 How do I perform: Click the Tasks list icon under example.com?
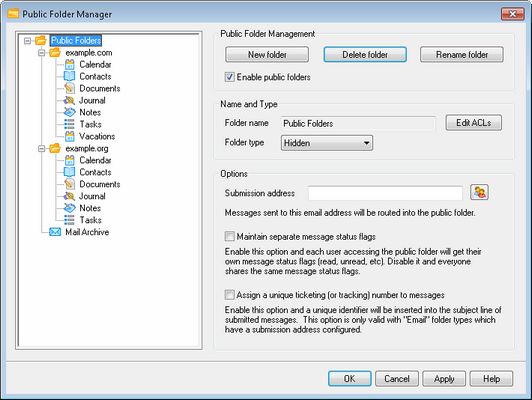(69, 124)
